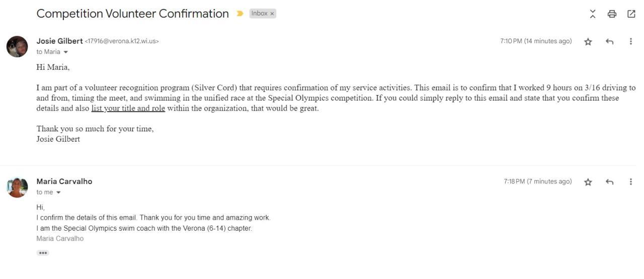Print the entire email conversation
This screenshot has width=644, height=279.
tap(612, 14)
